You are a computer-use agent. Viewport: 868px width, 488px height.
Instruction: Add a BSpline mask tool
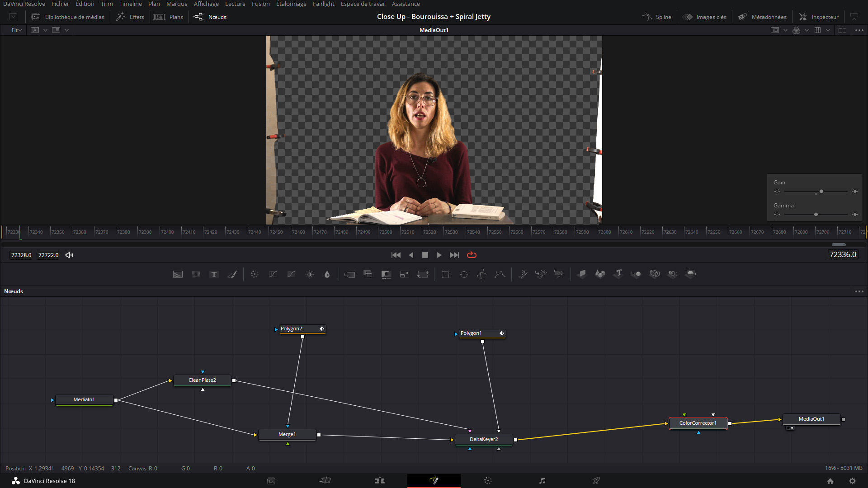pos(500,274)
